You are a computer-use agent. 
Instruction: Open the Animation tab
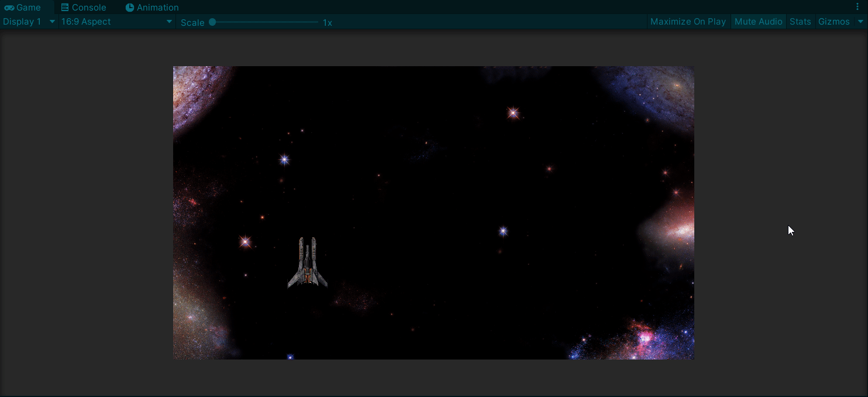tap(152, 8)
